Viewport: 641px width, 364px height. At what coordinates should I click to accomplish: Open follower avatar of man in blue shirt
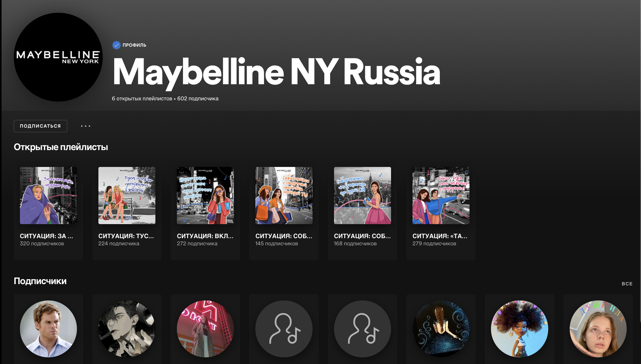click(48, 329)
